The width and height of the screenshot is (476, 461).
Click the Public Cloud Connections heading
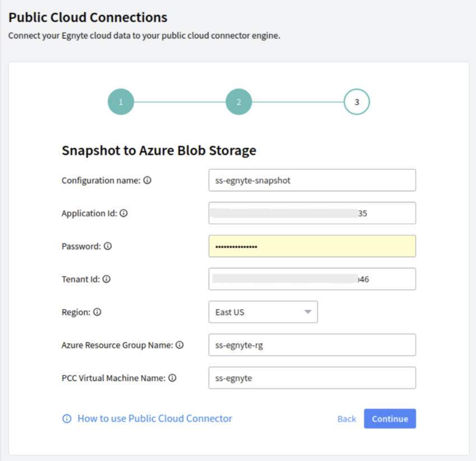click(88, 17)
